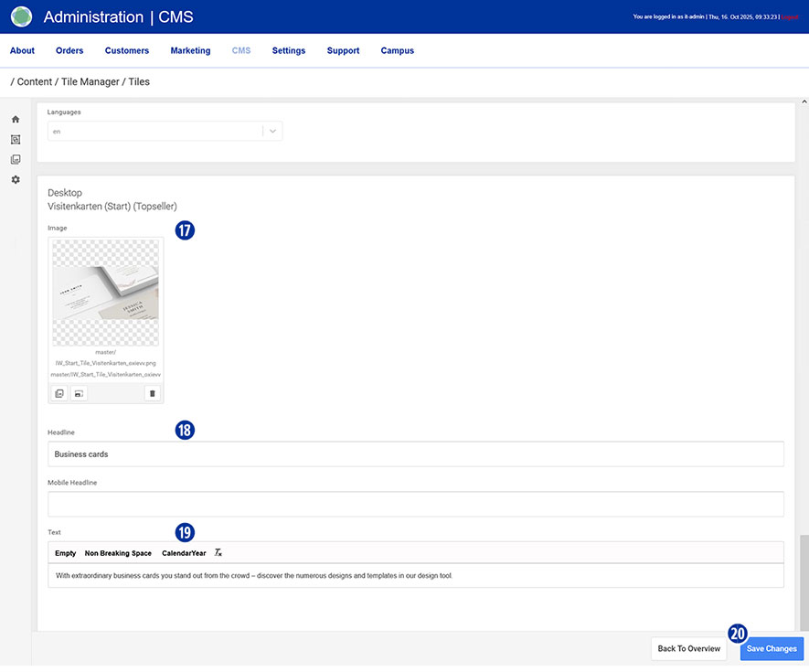The width and height of the screenshot is (809, 672).
Task: Open the media gallery icon in the sidebar
Action: tap(16, 160)
